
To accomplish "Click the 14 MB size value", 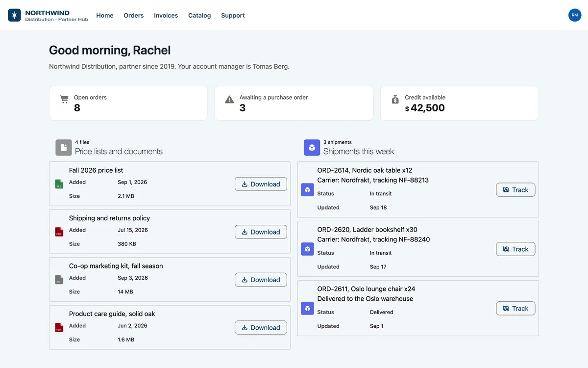I will point(125,291).
